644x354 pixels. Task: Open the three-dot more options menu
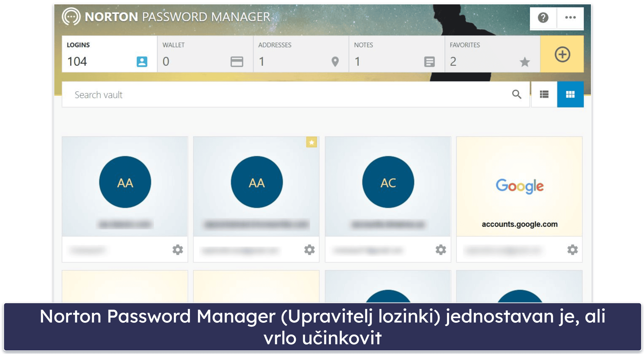tap(570, 18)
